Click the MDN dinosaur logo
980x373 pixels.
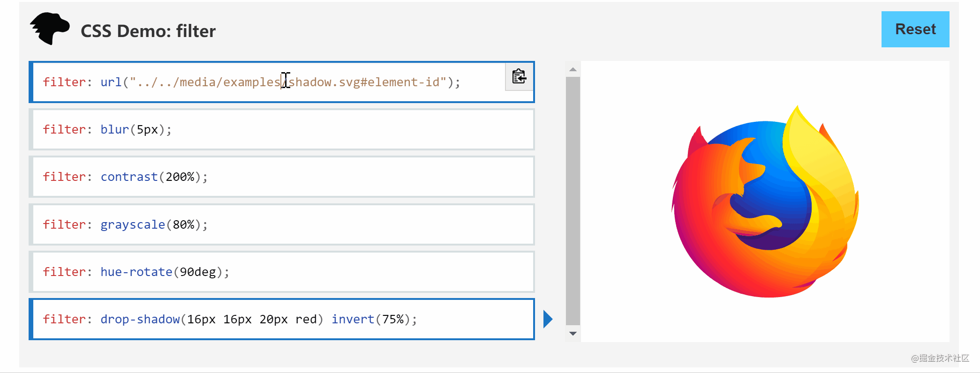coord(50,29)
